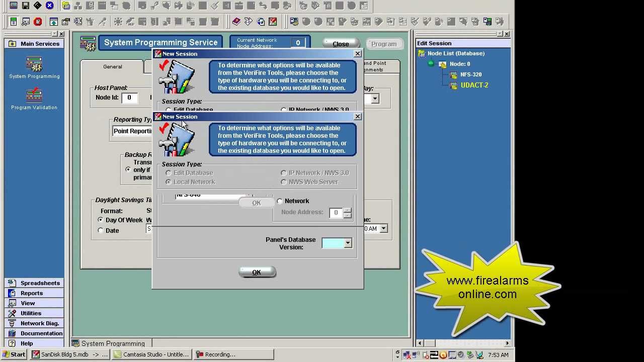Screen dimensions: 644x362
Task: Click the green list icon at second toolbar start
Action: [x=14, y=22]
